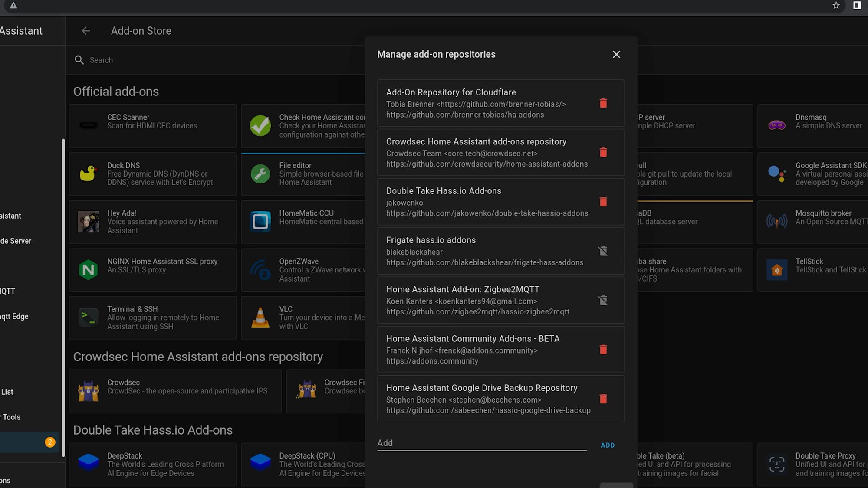This screenshot has width=868, height=488.
Task: Click disabled trash icon for Frigate hass.io addons
Action: [x=603, y=251]
